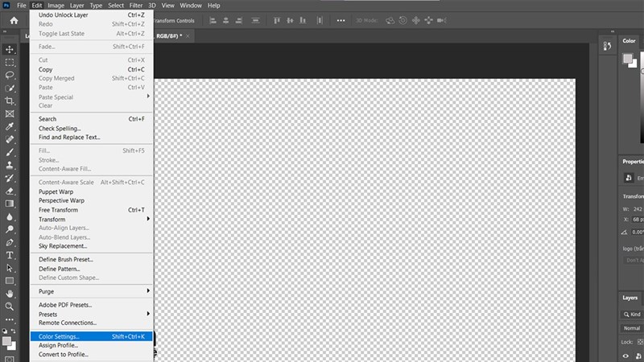Toggle visibility eye of the layer
Screen dimensions: 644x362
[626, 356]
